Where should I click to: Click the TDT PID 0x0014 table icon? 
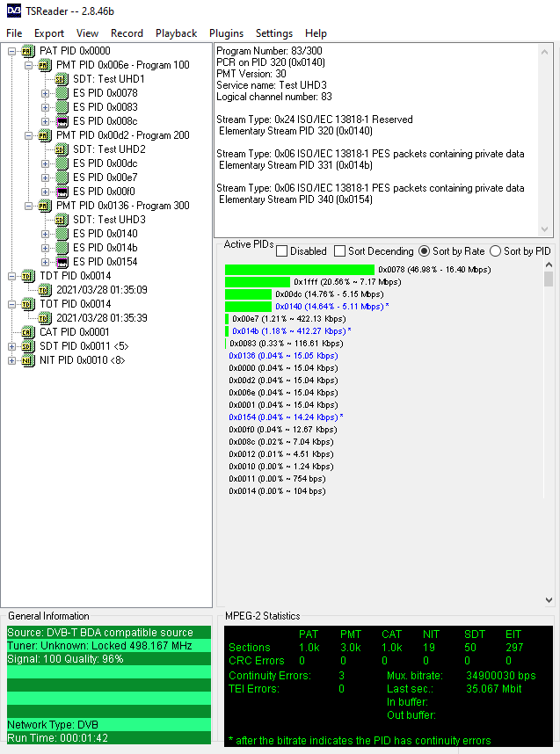(x=28, y=276)
